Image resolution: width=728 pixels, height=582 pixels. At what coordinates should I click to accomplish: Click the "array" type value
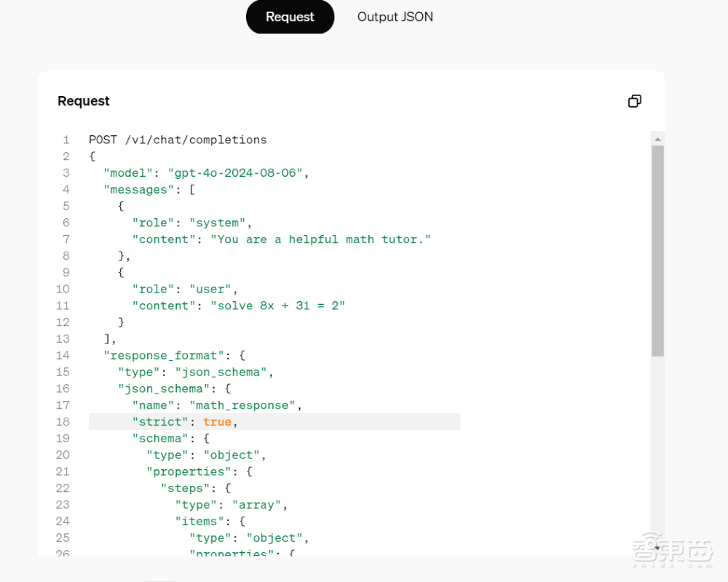tap(257, 505)
